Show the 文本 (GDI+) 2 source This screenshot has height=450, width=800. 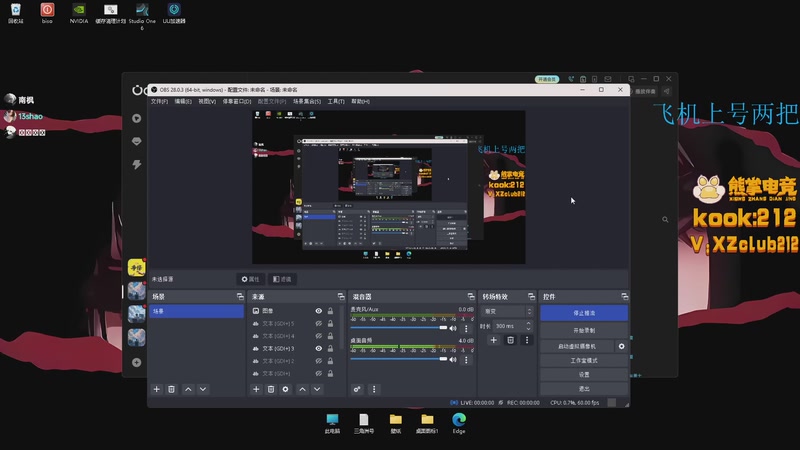tap(318, 361)
